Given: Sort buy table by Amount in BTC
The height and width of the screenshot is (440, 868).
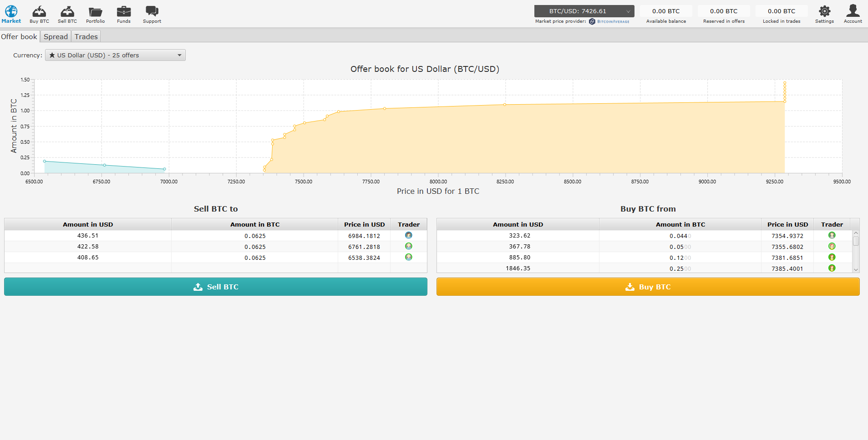Looking at the screenshot, I should [680, 224].
